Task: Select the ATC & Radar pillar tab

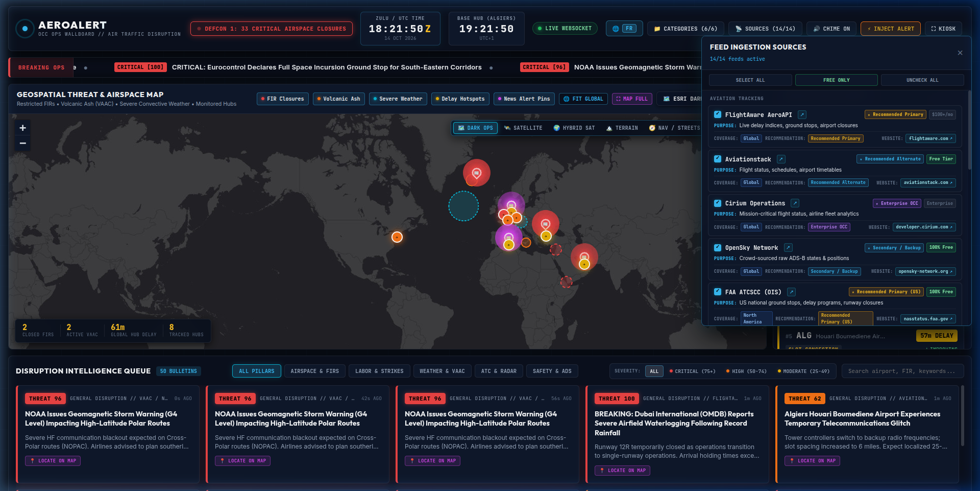Action: (x=499, y=371)
